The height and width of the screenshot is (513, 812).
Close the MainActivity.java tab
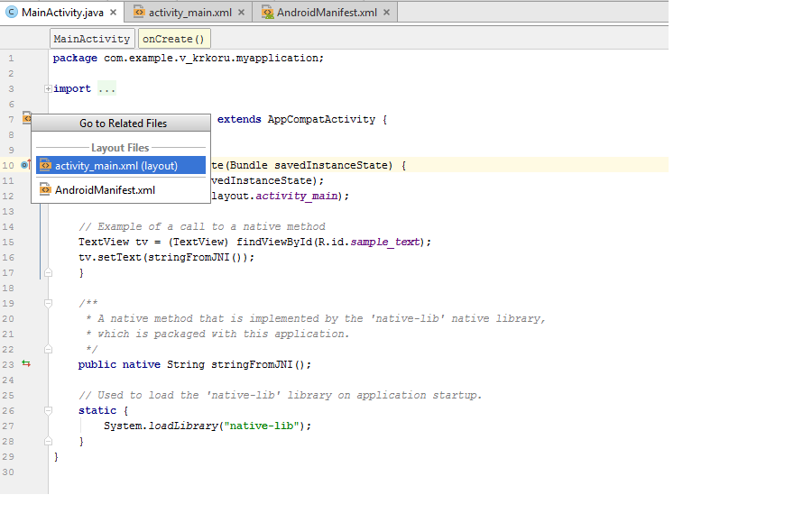coord(114,13)
